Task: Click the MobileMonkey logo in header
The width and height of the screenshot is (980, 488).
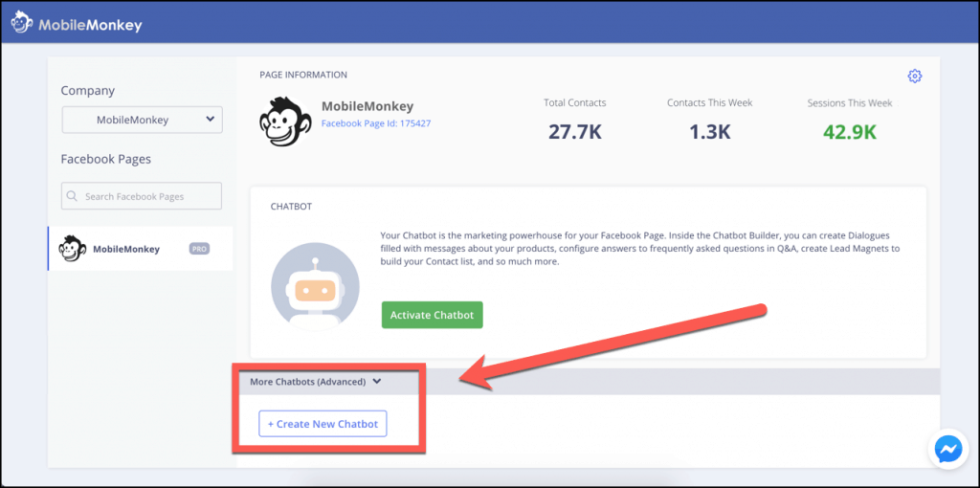Action: pos(77,24)
